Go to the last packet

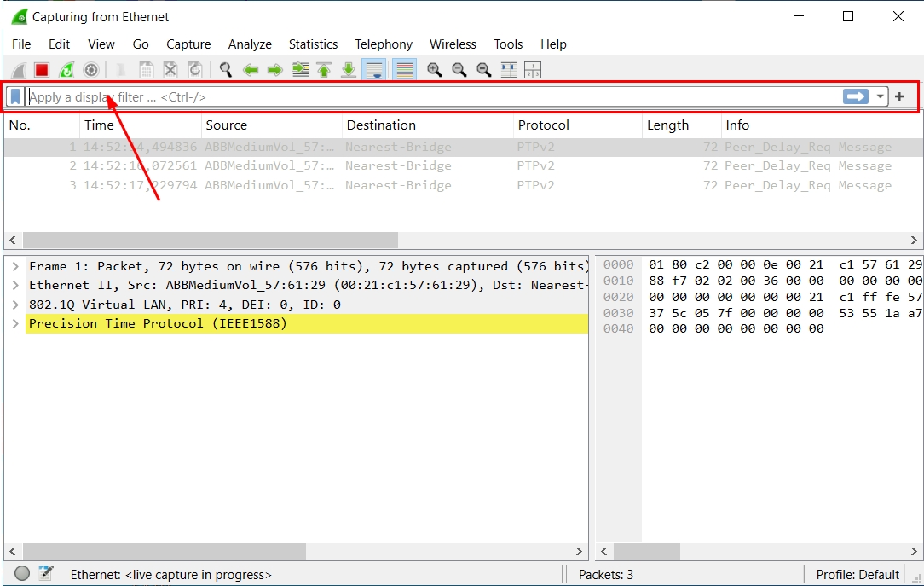(349, 69)
